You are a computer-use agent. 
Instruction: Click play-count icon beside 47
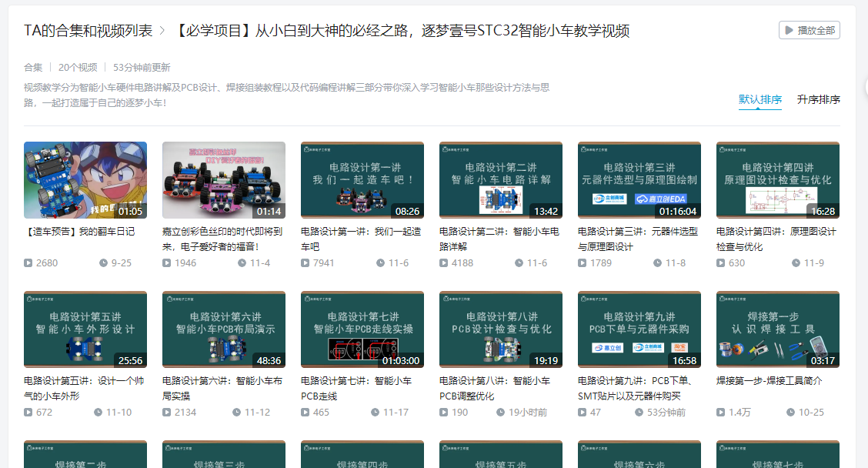(583, 413)
